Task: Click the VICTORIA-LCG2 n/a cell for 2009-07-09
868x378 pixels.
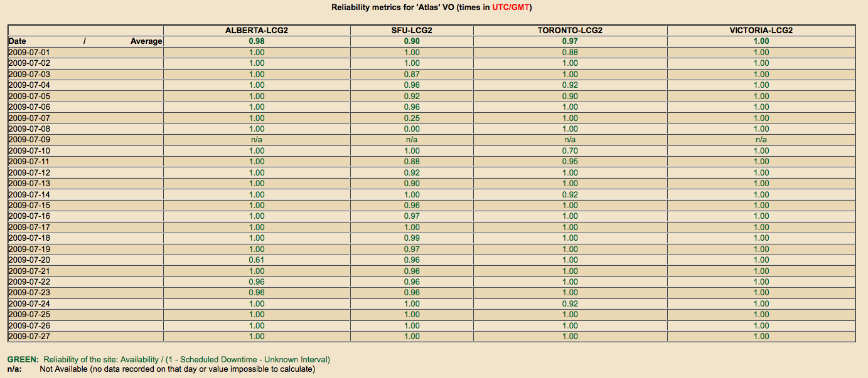Action: (761, 140)
